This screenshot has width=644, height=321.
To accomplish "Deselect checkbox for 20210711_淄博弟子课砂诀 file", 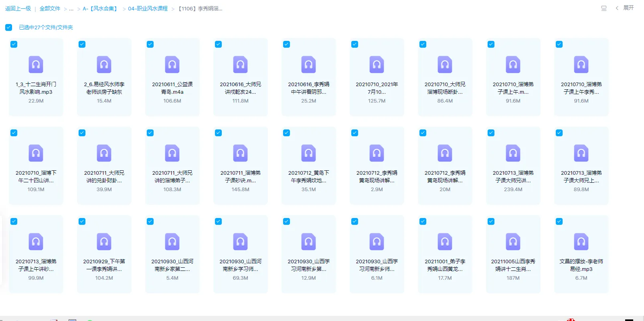I will (219, 133).
